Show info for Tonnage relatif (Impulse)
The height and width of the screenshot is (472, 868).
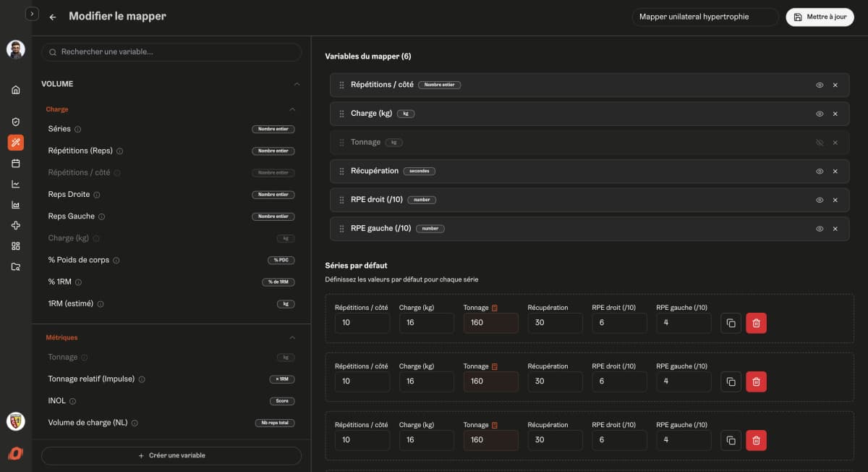142,379
